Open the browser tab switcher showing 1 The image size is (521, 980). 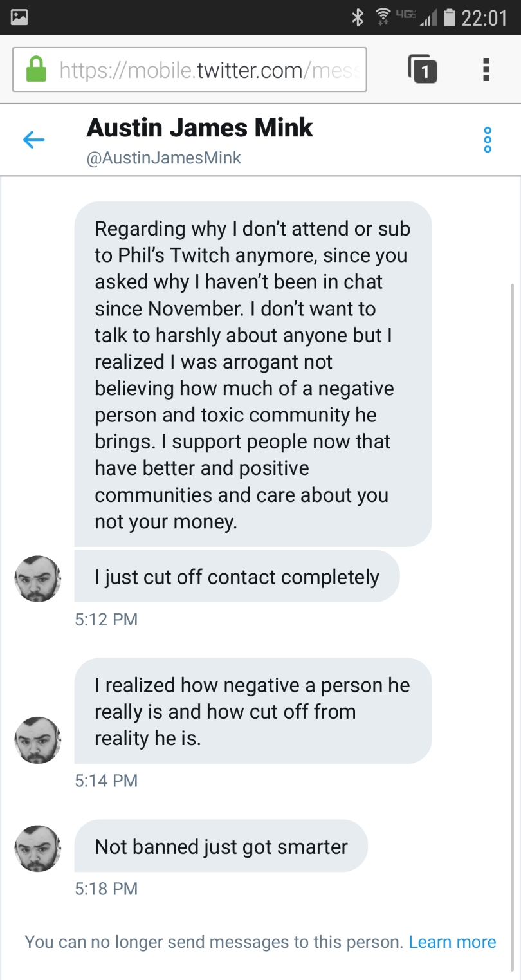(x=423, y=69)
